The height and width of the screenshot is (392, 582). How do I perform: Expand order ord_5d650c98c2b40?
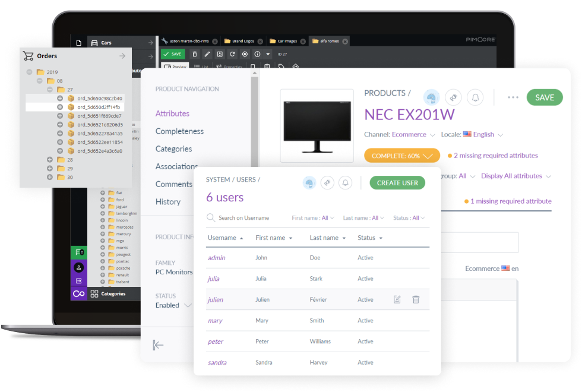[60, 99]
